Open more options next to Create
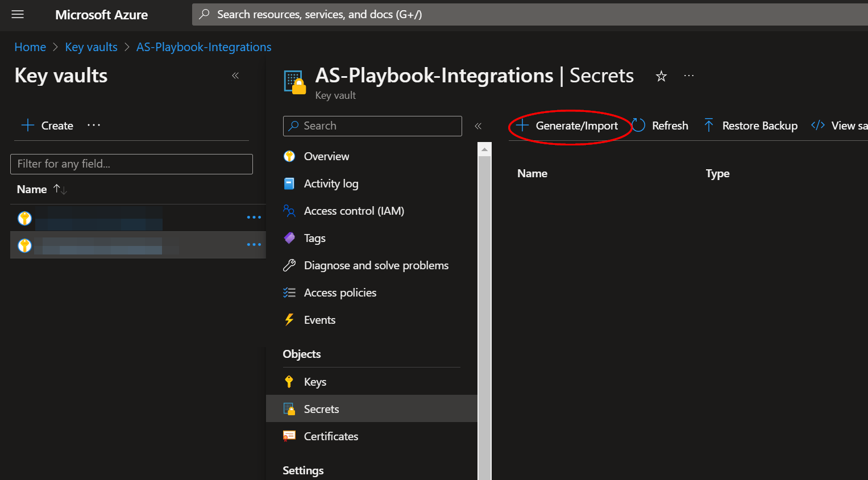Viewport: 868px width, 480px height. tap(94, 125)
